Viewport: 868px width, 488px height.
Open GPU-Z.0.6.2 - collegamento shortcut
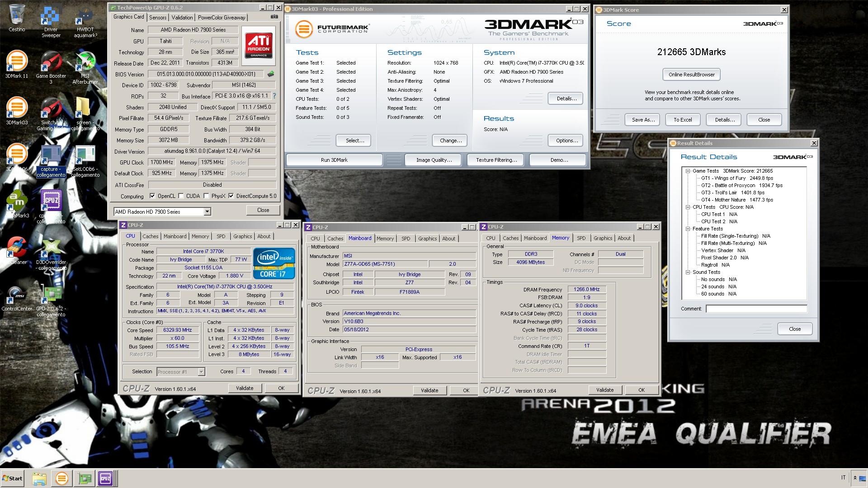51,300
